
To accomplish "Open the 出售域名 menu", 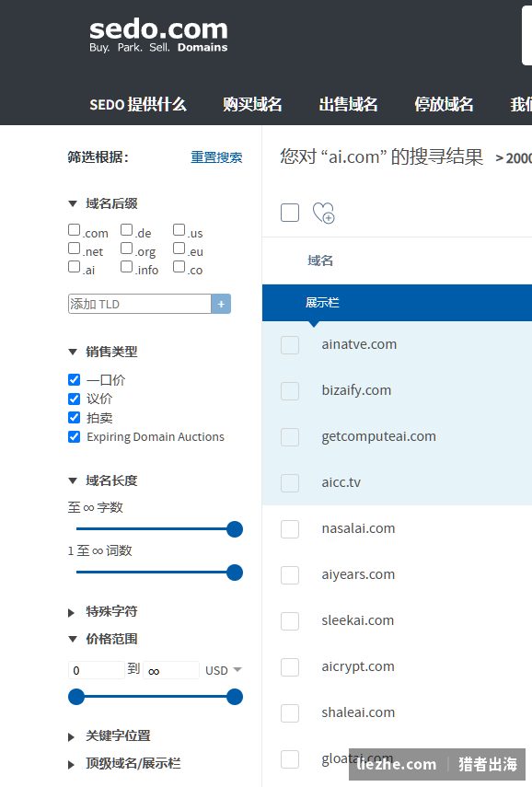I will [348, 104].
